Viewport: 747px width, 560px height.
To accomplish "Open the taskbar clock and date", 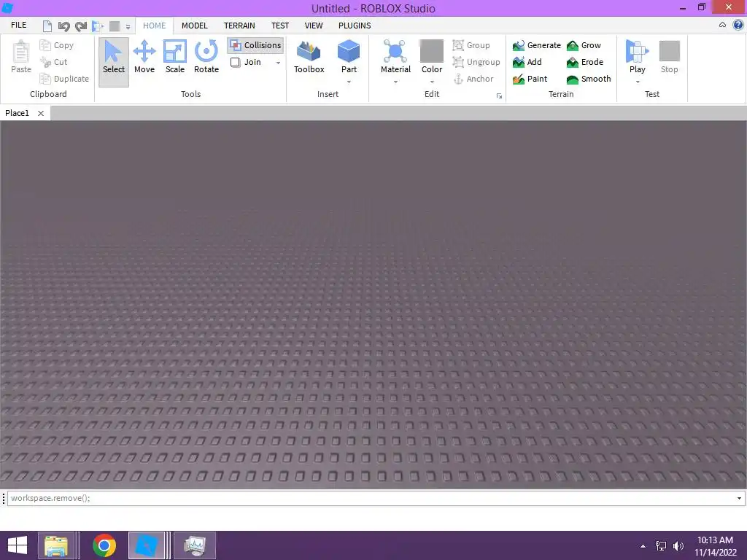I will click(715, 546).
